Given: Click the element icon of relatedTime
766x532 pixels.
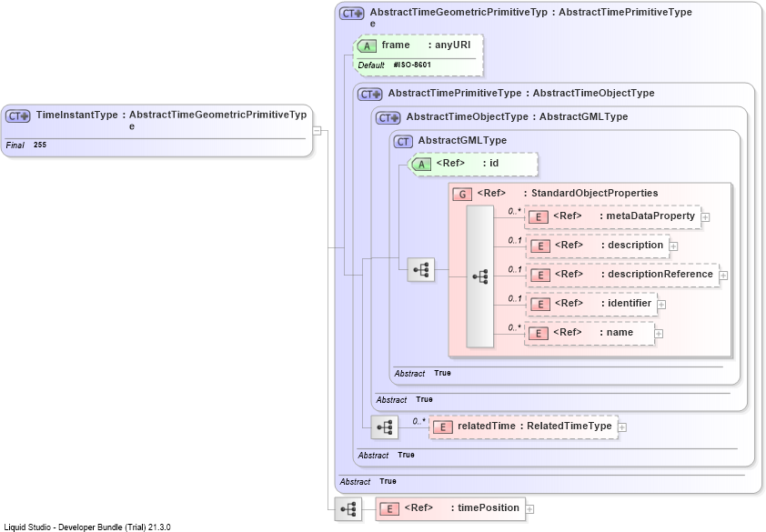Looking at the screenshot, I should (443, 427).
